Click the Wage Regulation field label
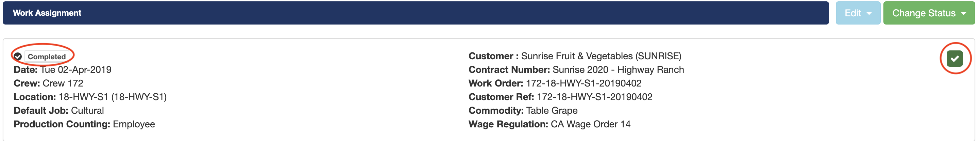Viewport: 980px width, 141px height. point(508,124)
